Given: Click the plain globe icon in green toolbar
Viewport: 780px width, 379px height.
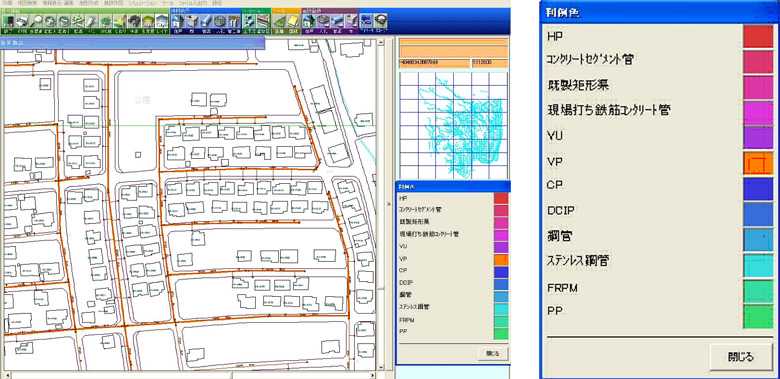Looking at the screenshot, I should point(64,20).
